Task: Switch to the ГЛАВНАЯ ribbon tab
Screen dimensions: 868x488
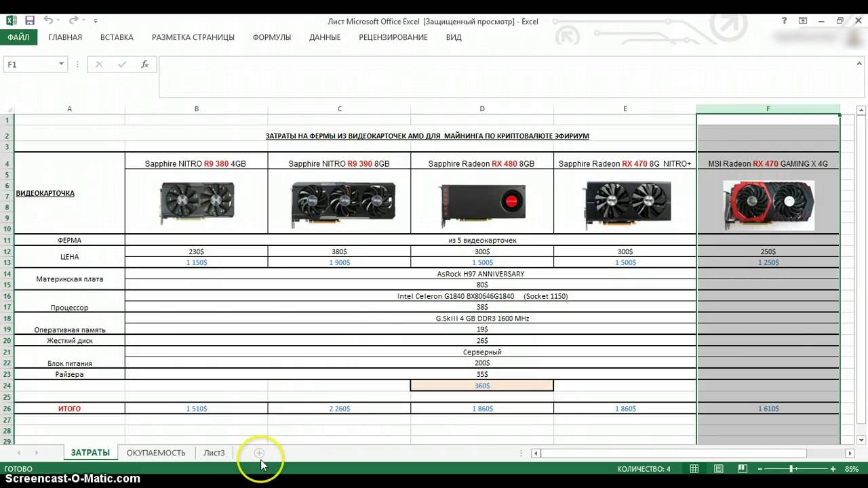Action: coord(65,37)
